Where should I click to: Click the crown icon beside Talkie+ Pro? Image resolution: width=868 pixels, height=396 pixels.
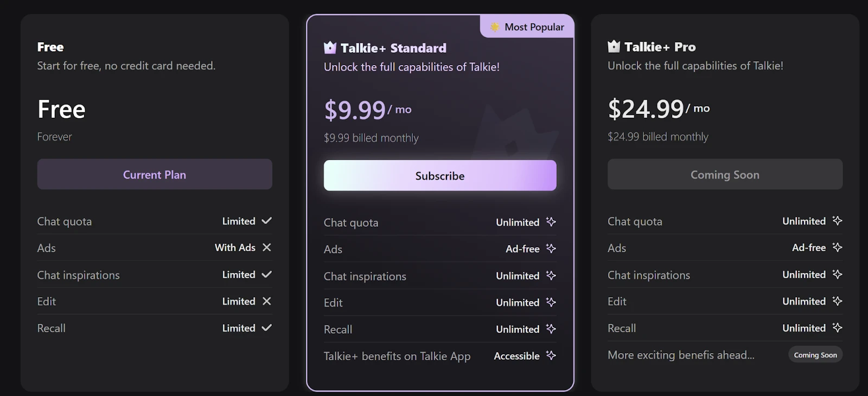point(614,47)
